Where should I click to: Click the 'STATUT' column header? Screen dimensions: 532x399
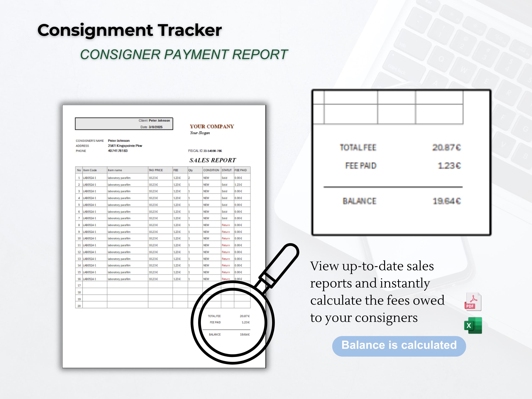[x=227, y=170]
